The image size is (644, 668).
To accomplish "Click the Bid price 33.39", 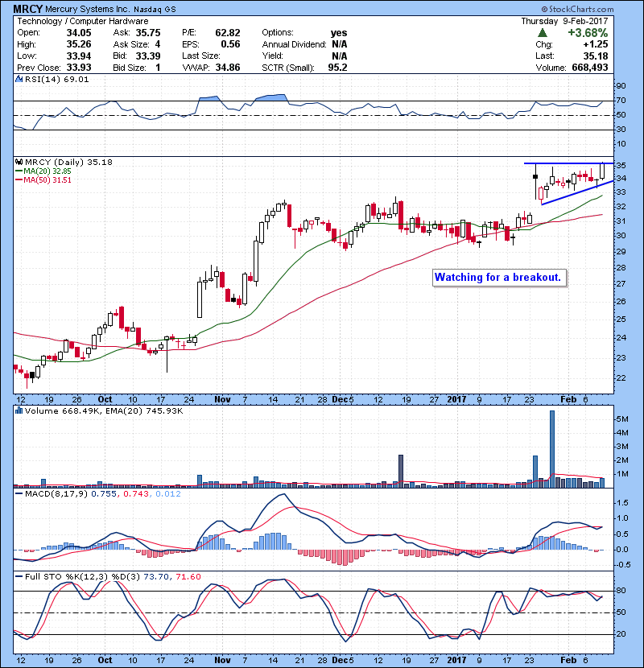I will (148, 56).
